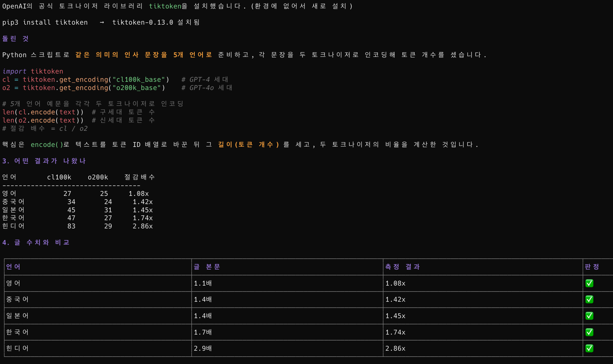Click the value 45 in the 일본어 row

[x=71, y=210]
